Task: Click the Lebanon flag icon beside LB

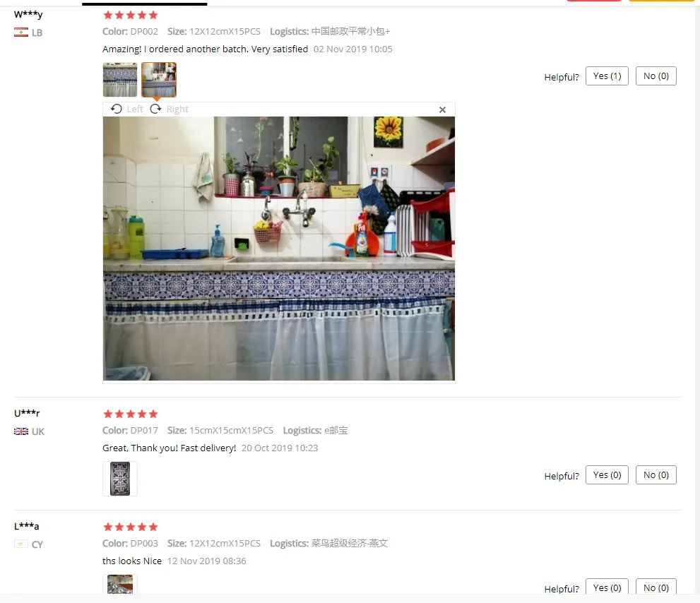Action: (21, 32)
